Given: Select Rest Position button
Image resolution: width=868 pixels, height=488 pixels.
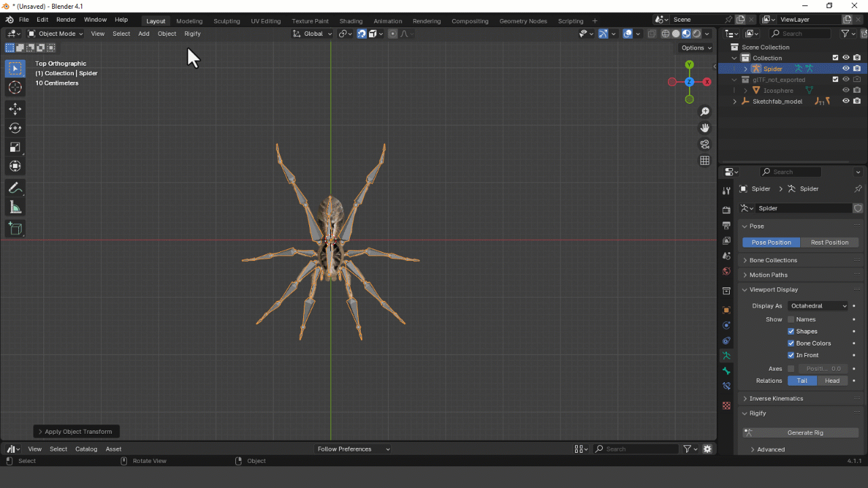Looking at the screenshot, I should coord(829,243).
